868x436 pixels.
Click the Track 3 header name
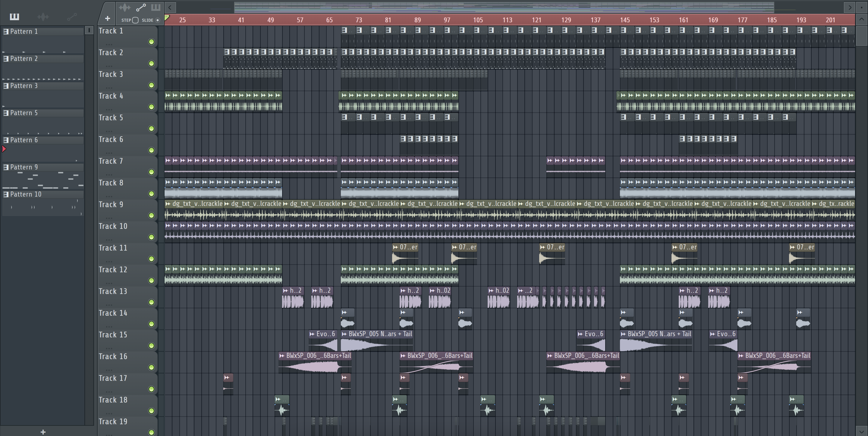tap(111, 74)
